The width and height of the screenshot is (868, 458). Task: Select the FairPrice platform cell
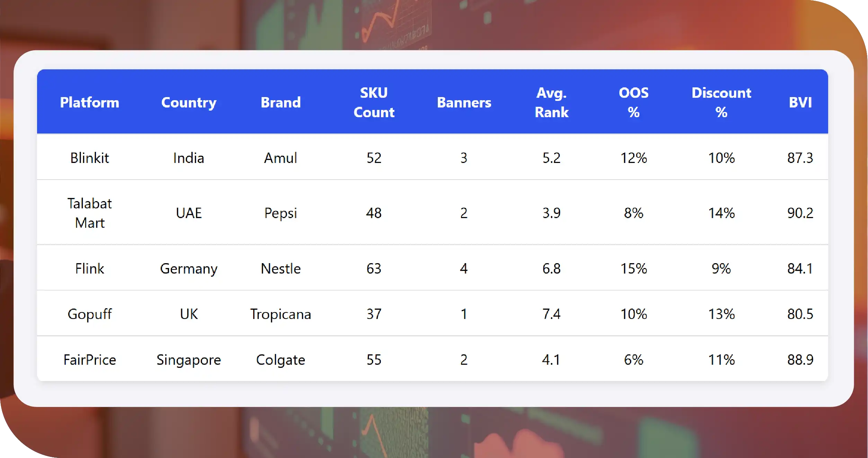tap(89, 360)
